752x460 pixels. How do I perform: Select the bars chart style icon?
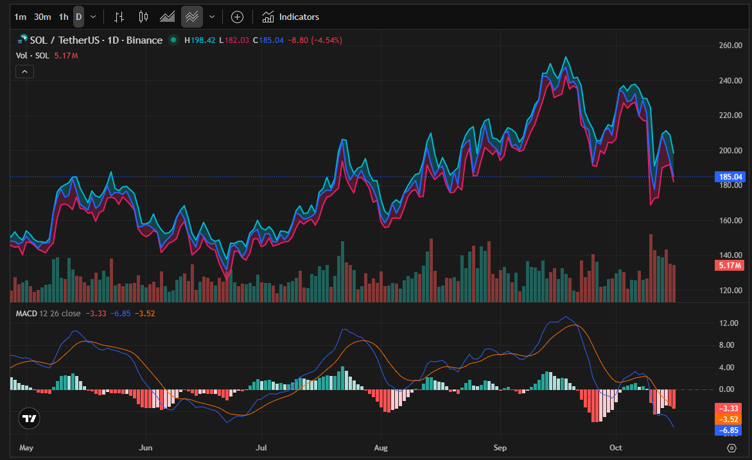click(119, 17)
